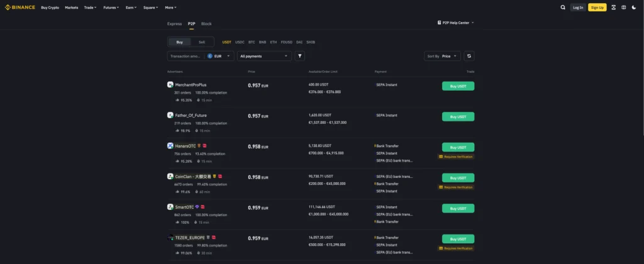
Task: Open the Sort By Price dropdown
Action: (442, 56)
